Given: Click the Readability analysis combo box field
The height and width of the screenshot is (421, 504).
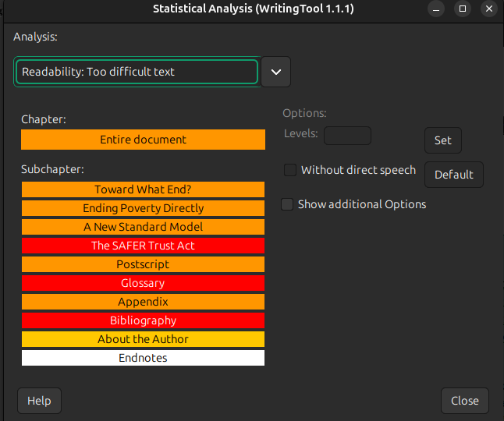Looking at the screenshot, I should pyautogui.click(x=137, y=72).
